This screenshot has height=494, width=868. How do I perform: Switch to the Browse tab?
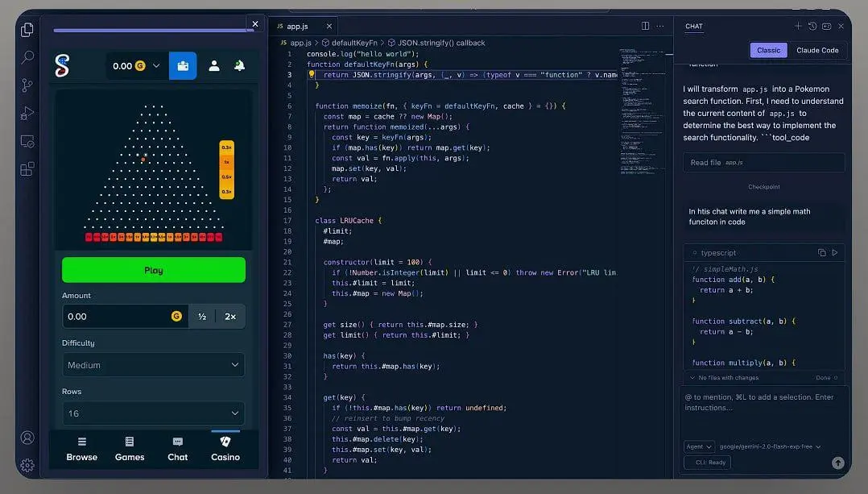82,449
